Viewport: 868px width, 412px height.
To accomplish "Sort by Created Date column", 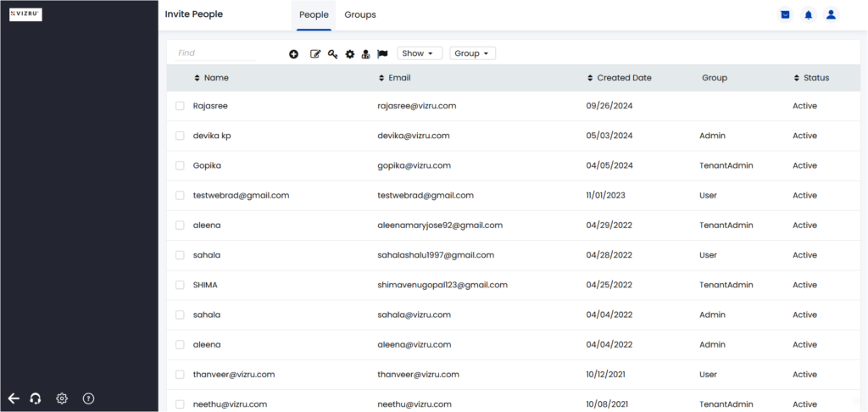I will 620,78.
